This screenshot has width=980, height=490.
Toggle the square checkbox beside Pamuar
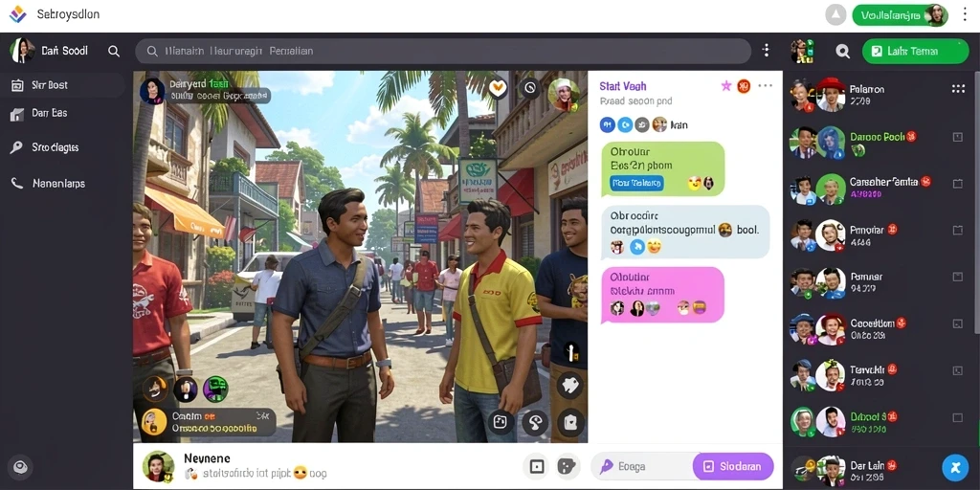coord(957,277)
